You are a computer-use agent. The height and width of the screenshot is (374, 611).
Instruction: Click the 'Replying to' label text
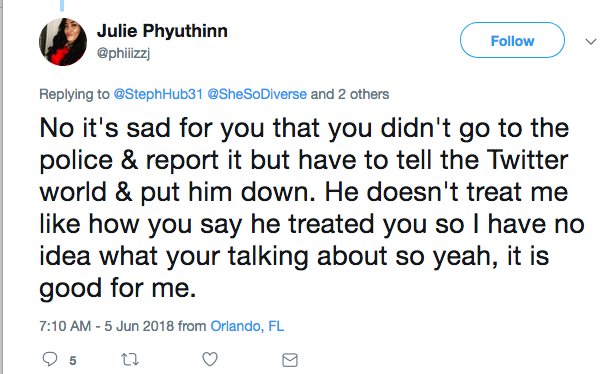click(74, 94)
